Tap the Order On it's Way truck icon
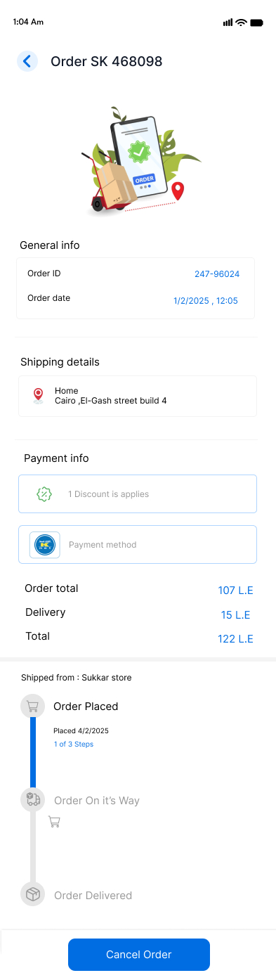276x980 pixels. (x=32, y=800)
